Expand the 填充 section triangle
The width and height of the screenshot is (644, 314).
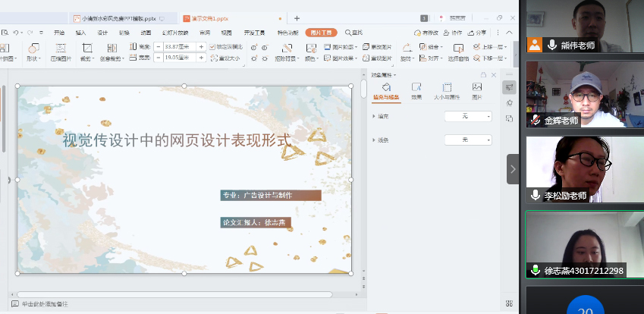[374, 116]
